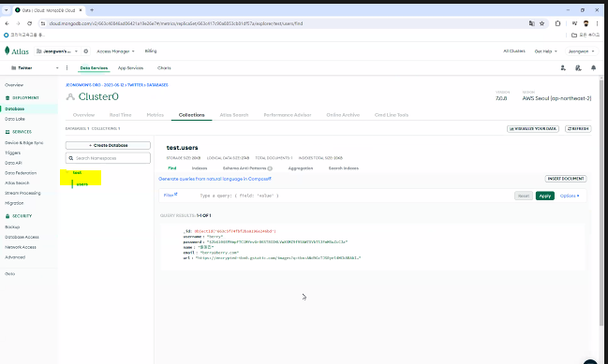Select Indexes tab for test.users

[200, 168]
